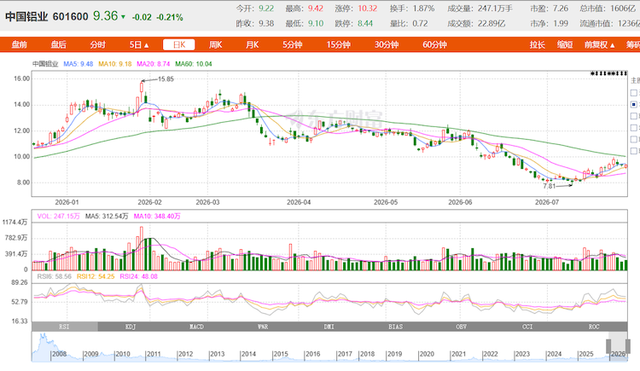Select the RSI indicator tab
Screen dimensions: 640x371
(64, 327)
